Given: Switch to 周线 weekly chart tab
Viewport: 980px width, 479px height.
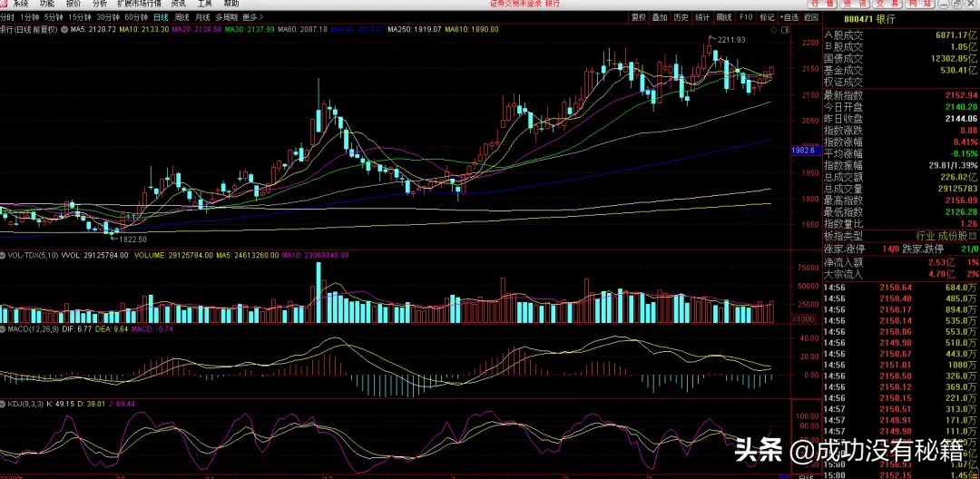Looking at the screenshot, I should (x=182, y=17).
